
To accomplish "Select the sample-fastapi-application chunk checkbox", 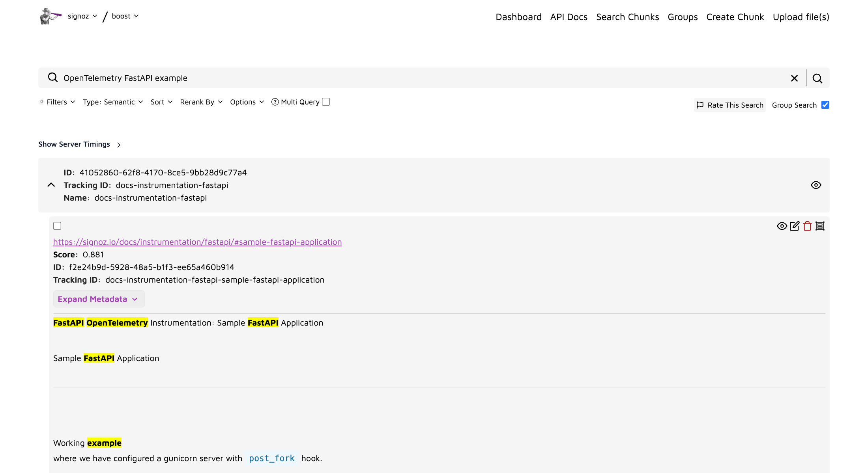I will 57,226.
